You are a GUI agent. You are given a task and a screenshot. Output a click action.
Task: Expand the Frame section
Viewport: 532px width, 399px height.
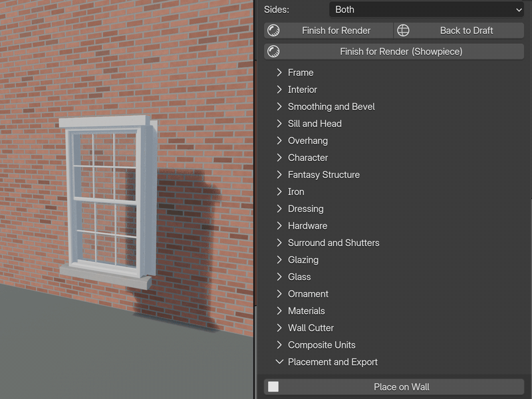coord(279,72)
